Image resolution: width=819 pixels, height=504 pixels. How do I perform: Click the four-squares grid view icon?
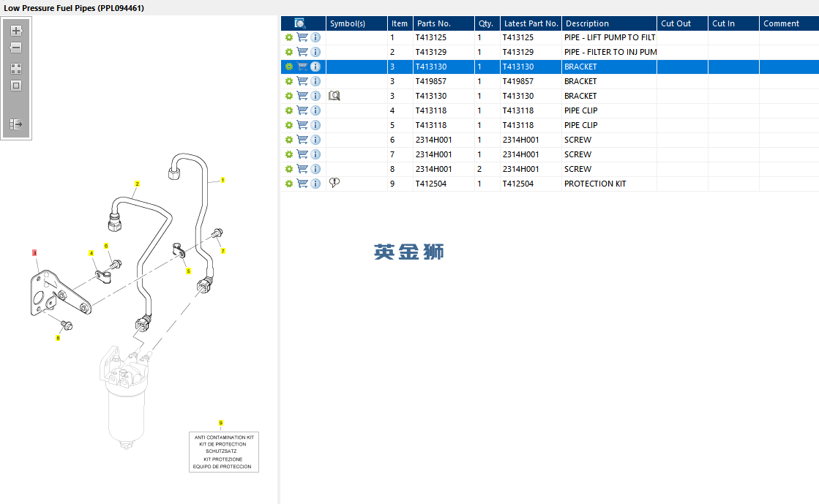(x=15, y=69)
